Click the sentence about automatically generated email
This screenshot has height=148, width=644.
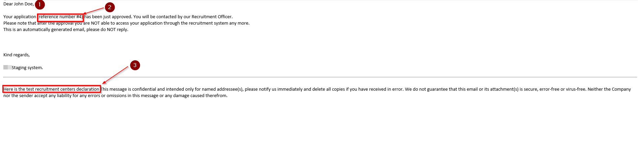(x=66, y=30)
